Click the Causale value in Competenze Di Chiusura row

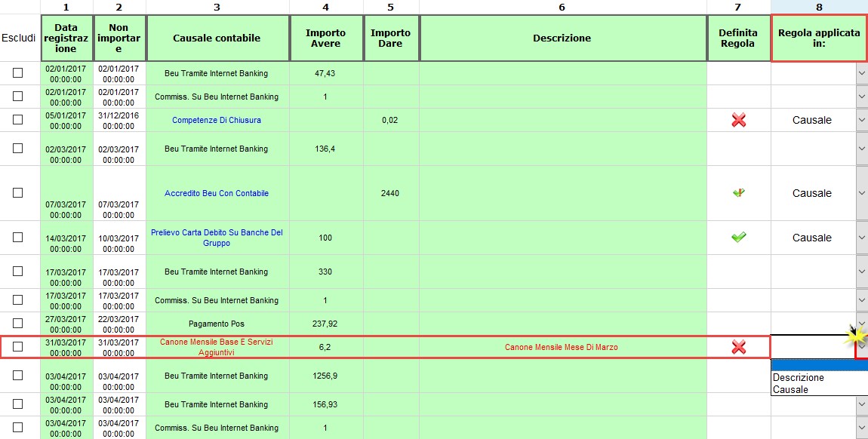[x=811, y=120]
